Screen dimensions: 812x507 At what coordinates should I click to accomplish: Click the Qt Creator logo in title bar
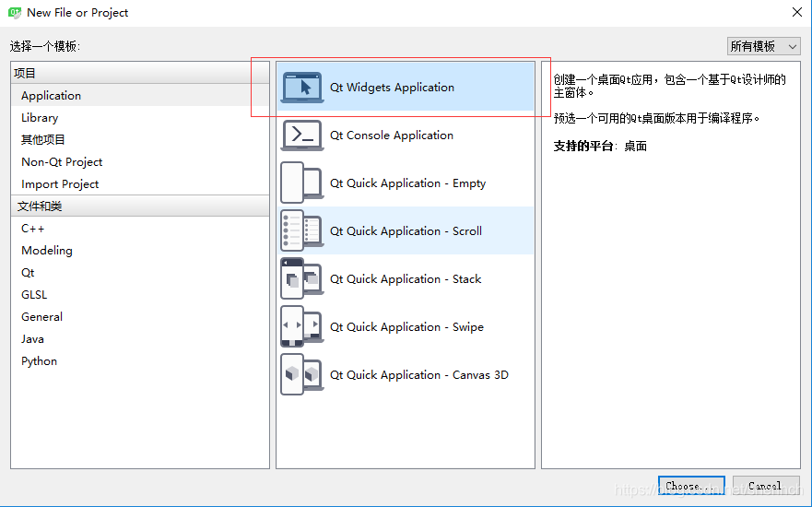coord(15,12)
